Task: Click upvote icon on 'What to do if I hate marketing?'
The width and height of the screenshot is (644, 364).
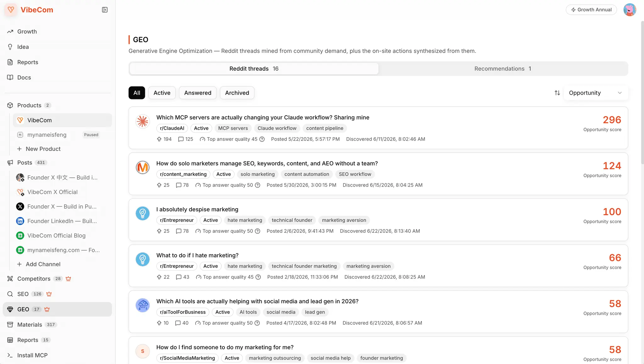Action: click(x=159, y=277)
